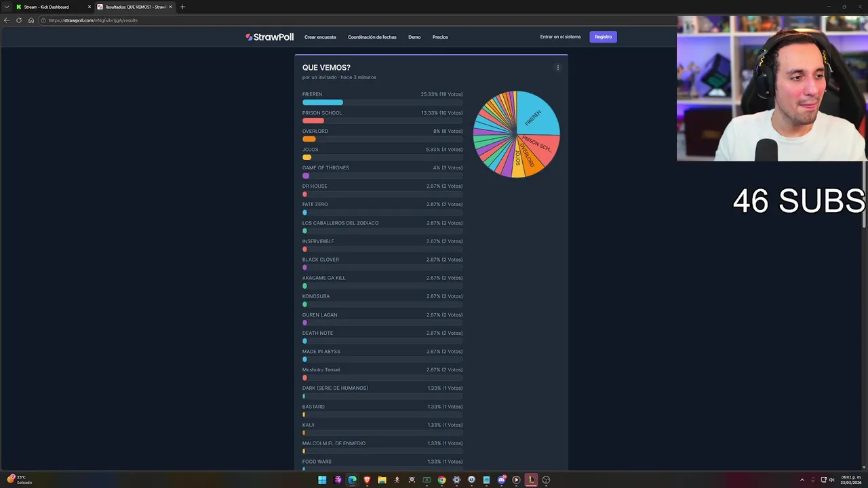This screenshot has height=488, width=868.
Task: Click the browser home icon
Action: [x=31, y=20]
